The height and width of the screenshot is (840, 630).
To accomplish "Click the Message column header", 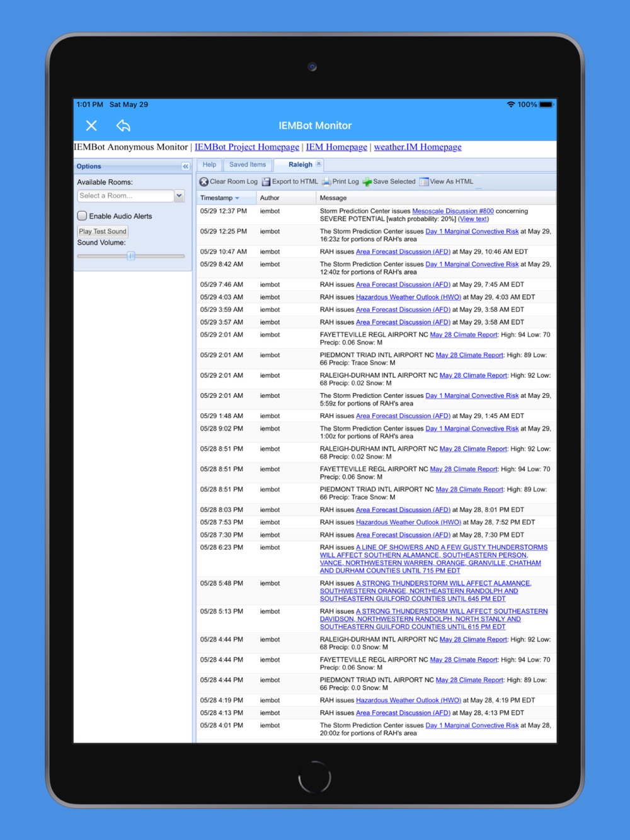I will [436, 198].
